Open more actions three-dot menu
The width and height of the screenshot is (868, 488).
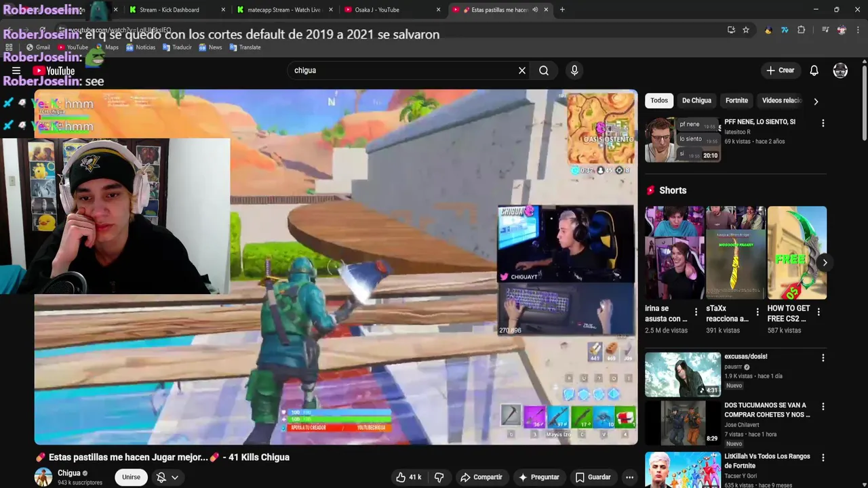point(629,477)
